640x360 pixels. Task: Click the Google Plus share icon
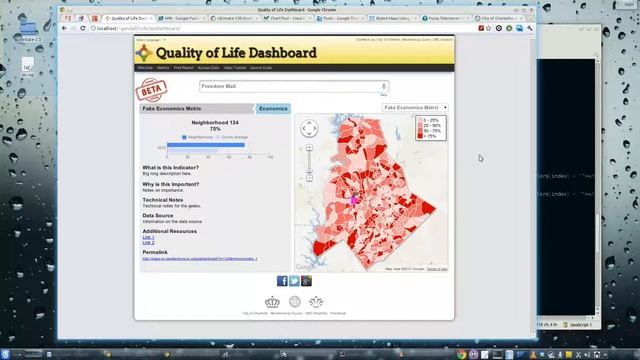pos(307,281)
